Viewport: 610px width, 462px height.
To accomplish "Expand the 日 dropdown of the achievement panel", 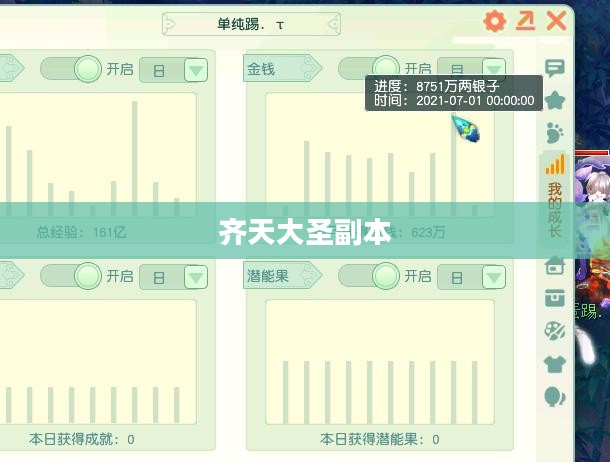I will tap(196, 277).
